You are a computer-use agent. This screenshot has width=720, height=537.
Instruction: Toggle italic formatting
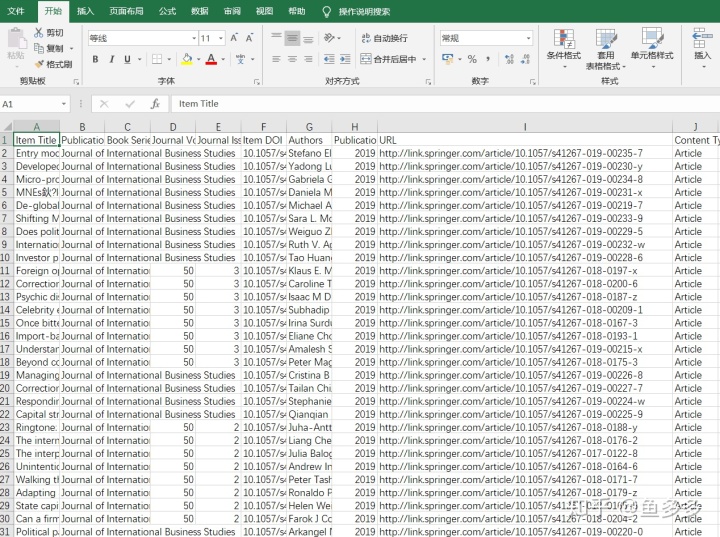111,59
